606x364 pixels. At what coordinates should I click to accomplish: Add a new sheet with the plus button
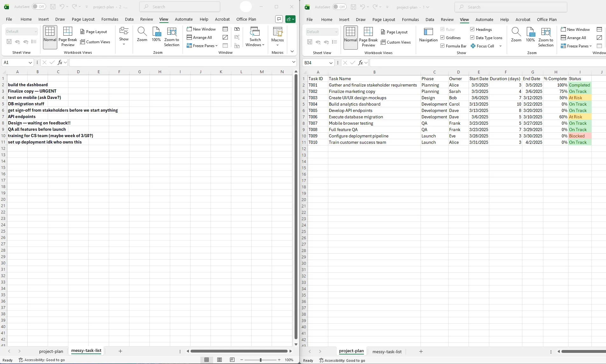120,351
